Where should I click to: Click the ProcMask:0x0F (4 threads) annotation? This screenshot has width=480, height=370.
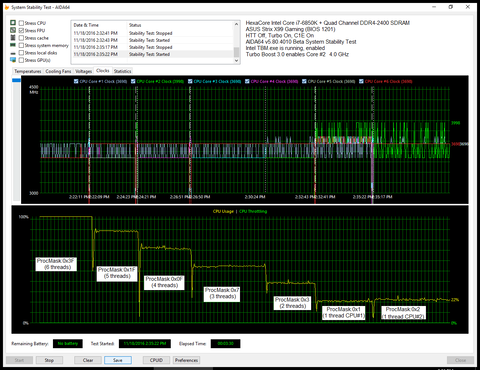pyautogui.click(x=164, y=282)
